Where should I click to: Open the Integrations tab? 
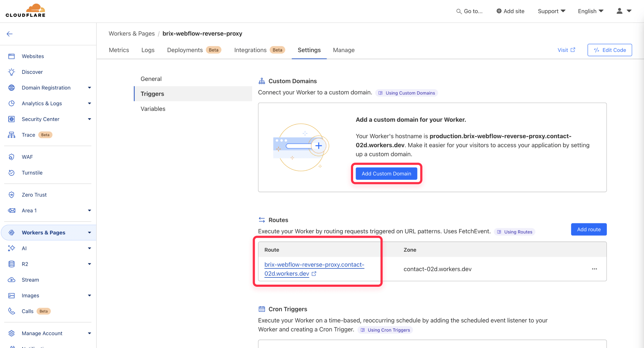[x=259, y=50]
